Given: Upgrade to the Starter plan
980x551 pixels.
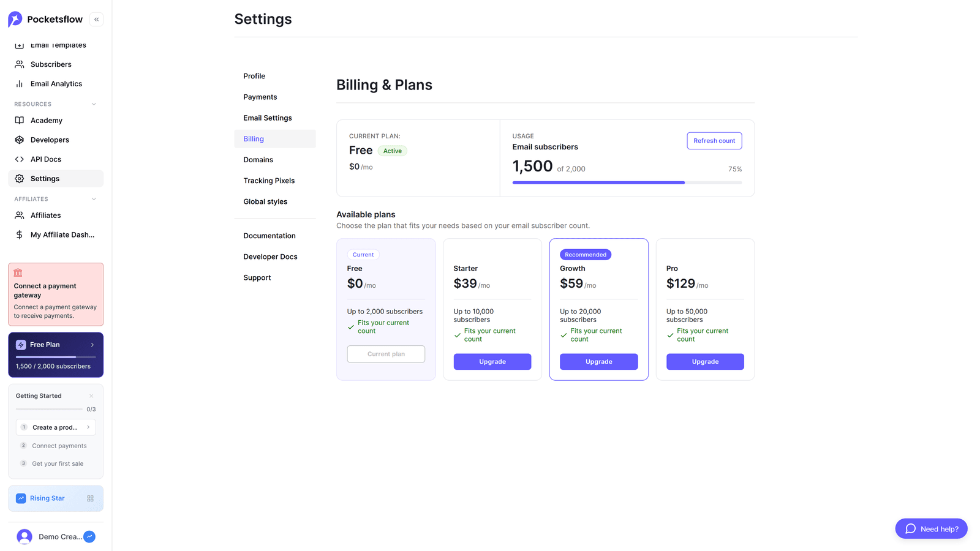Looking at the screenshot, I should tap(492, 362).
